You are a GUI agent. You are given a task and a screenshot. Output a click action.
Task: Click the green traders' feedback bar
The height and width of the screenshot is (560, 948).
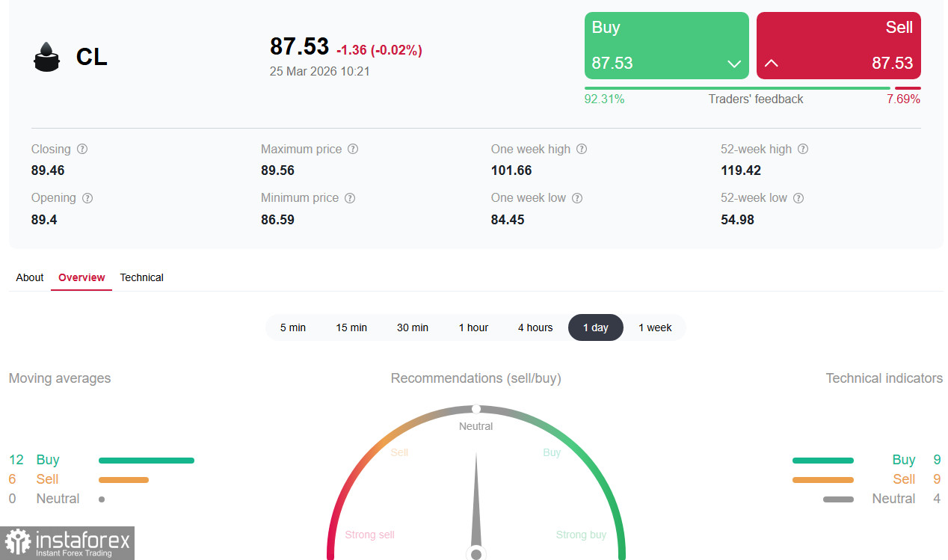[x=737, y=88]
